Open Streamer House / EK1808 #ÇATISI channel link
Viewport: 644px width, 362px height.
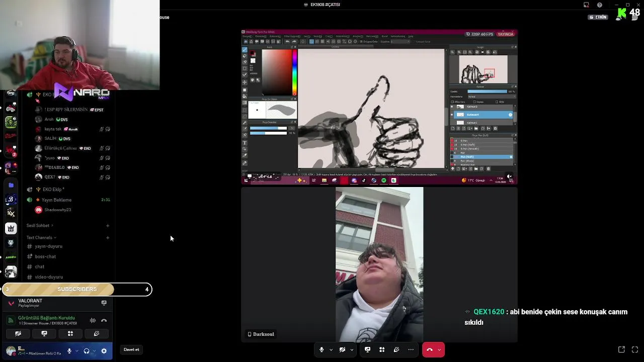pos(48,323)
